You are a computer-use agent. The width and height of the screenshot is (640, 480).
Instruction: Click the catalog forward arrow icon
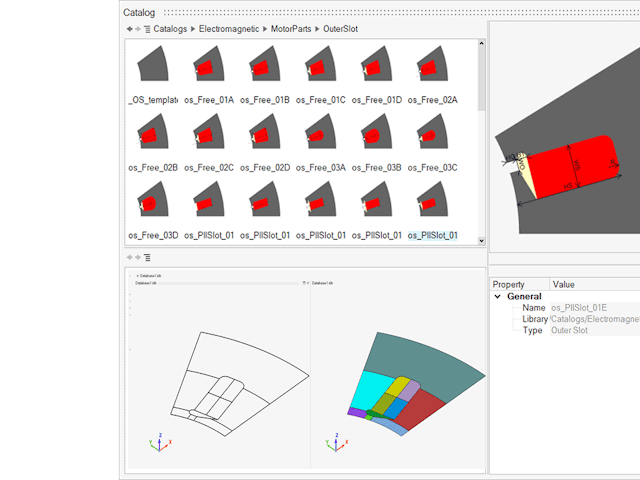[x=138, y=29]
